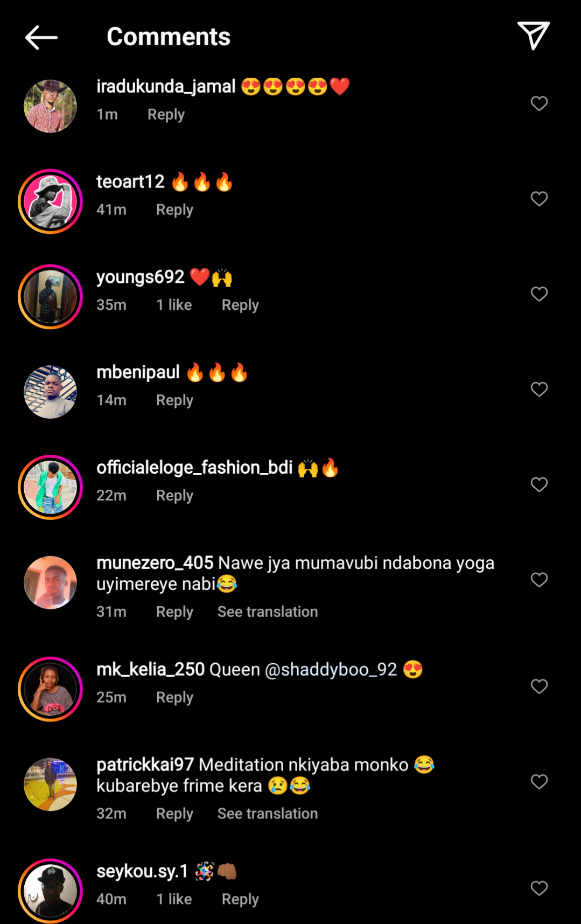
Task: Heart mbenipaul's fire emoji comment
Action: tap(539, 390)
